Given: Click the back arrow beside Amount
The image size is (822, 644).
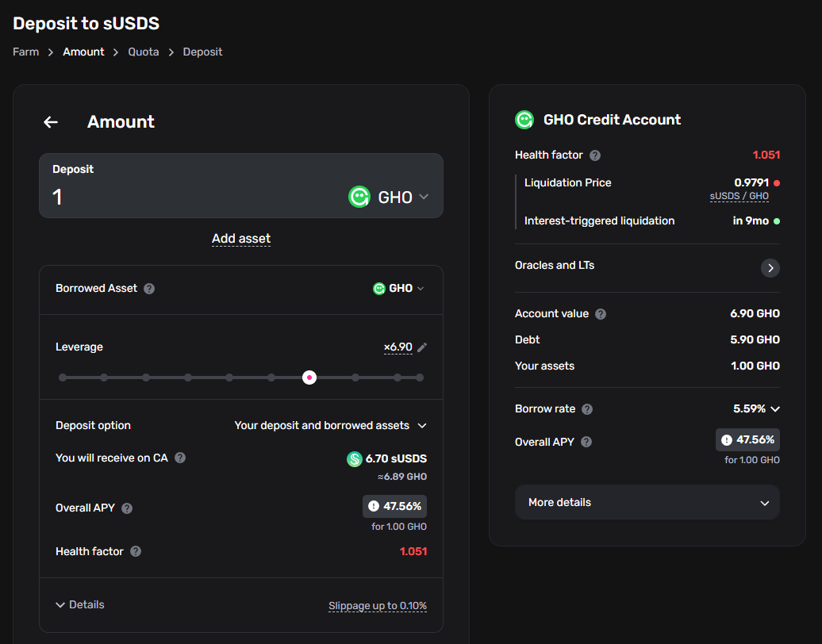Looking at the screenshot, I should (x=51, y=122).
